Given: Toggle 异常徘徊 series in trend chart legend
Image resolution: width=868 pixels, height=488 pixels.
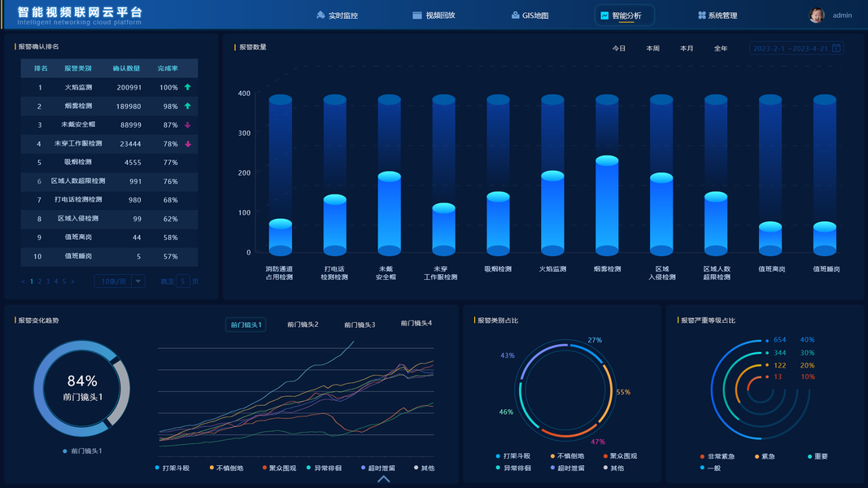Looking at the screenshot, I should point(325,468).
